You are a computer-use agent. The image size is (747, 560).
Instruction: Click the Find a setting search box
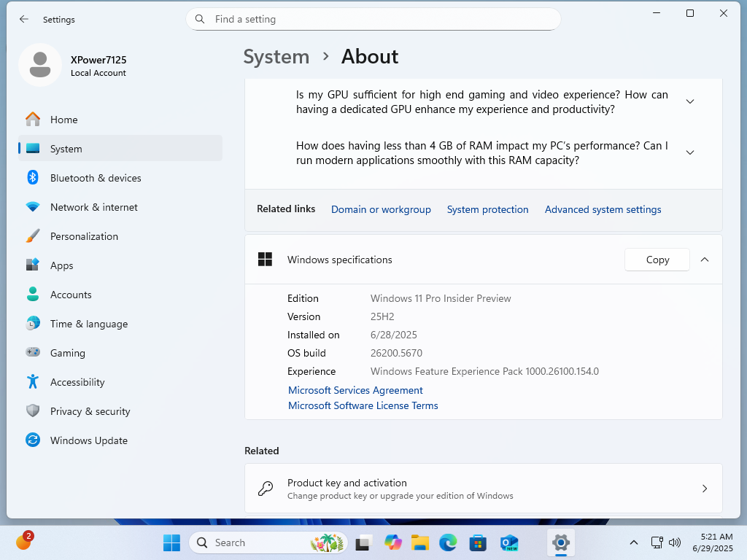click(x=373, y=19)
